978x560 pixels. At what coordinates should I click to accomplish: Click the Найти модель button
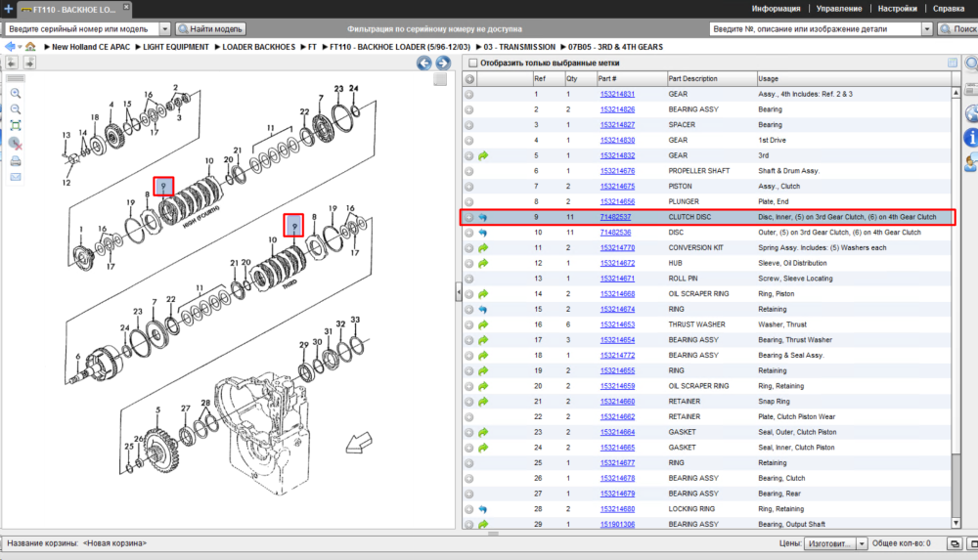211,28
